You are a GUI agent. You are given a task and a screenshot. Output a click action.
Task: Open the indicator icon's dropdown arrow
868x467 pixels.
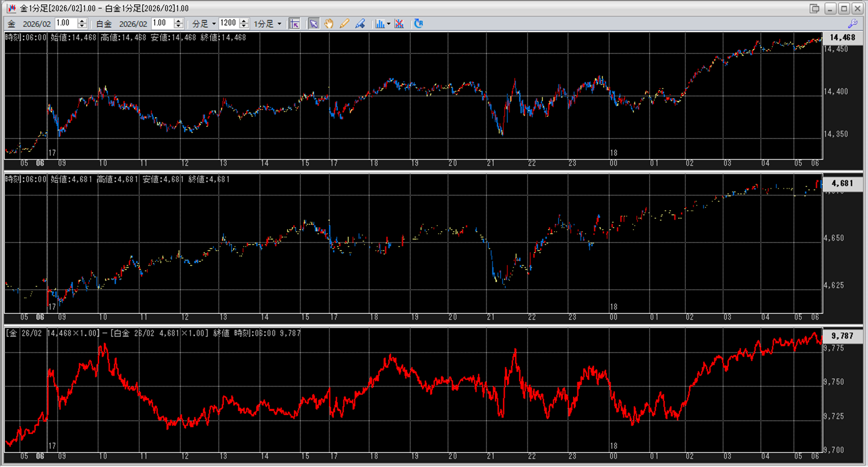[x=388, y=24]
